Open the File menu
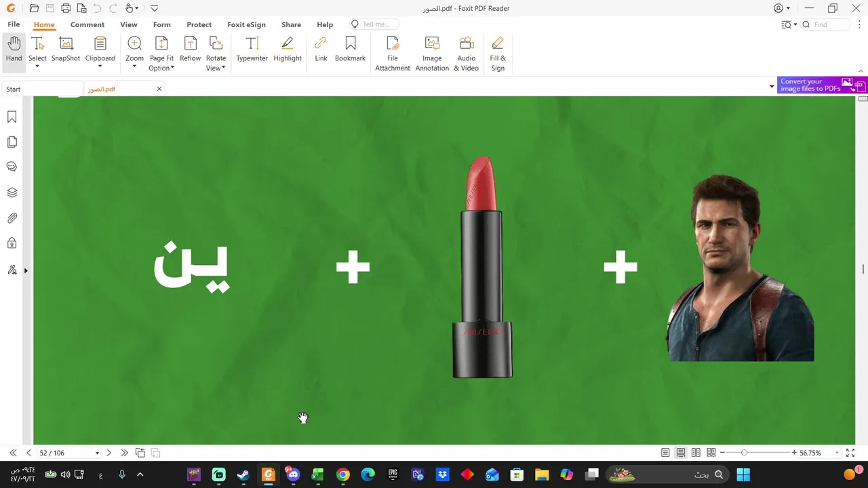868x488 pixels. click(x=14, y=24)
